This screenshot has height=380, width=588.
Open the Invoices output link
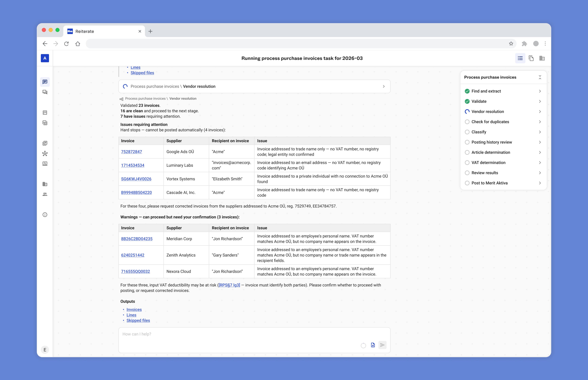tap(134, 309)
